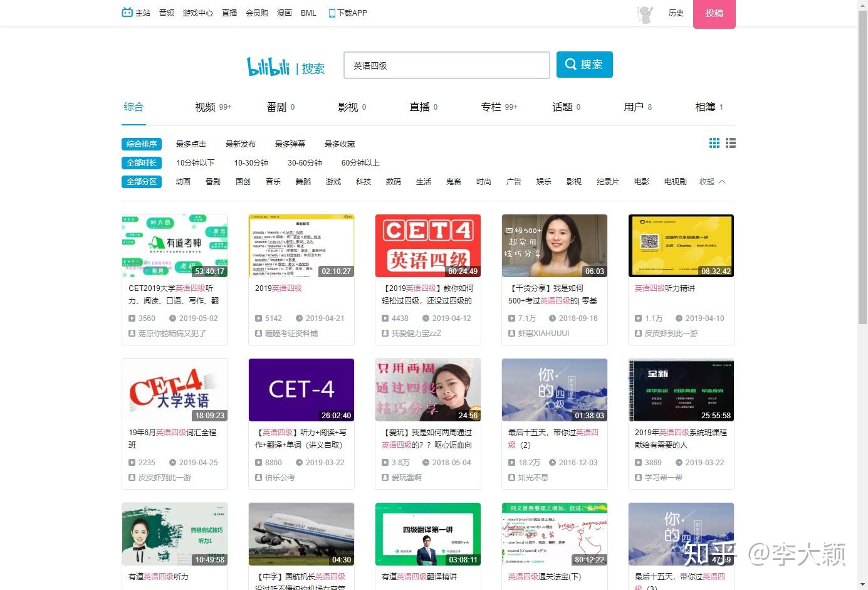The image size is (868, 590).
Task: Click uploader icon next to 虾惠XIAHUUUI
Action: coord(512,334)
